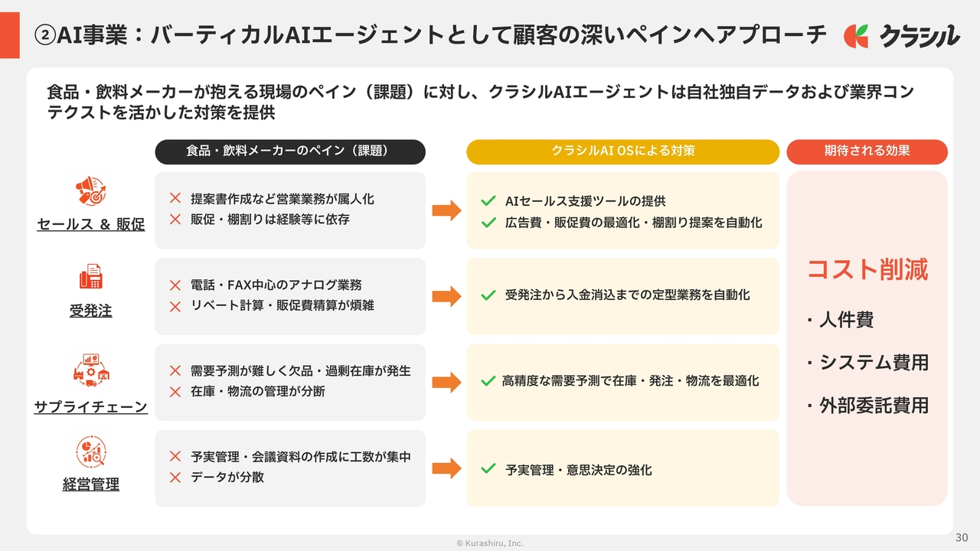Select the クラシルAI OSによる対策 header pill
Image resolution: width=980 pixels, height=551 pixels.
point(622,152)
